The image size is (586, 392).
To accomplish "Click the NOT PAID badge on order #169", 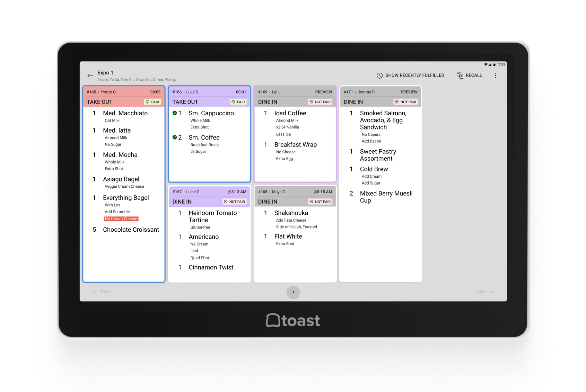I will point(320,102).
